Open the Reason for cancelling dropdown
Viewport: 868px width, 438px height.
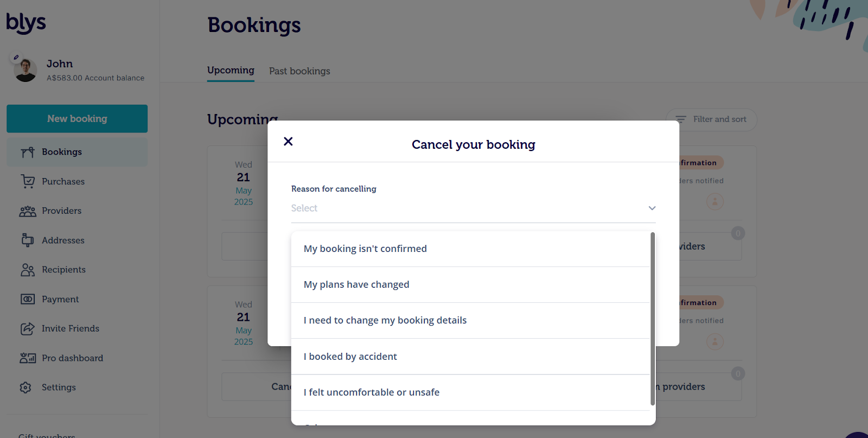coord(473,208)
